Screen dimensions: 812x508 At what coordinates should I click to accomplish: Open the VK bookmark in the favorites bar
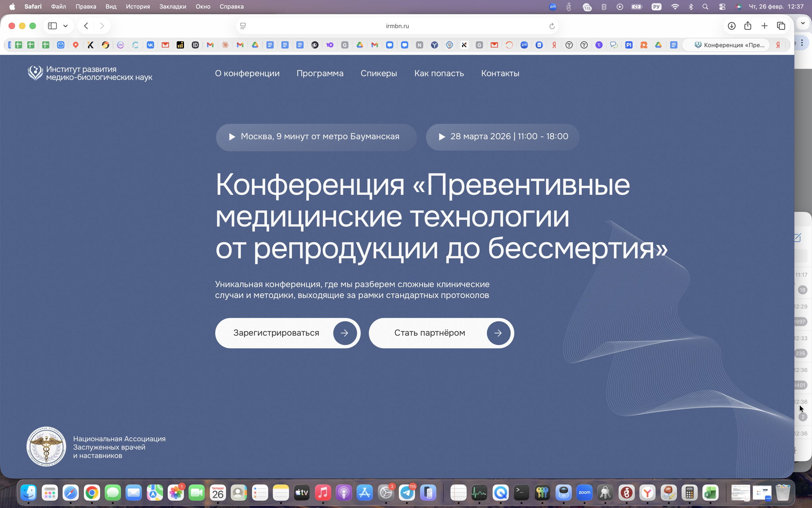pos(151,45)
